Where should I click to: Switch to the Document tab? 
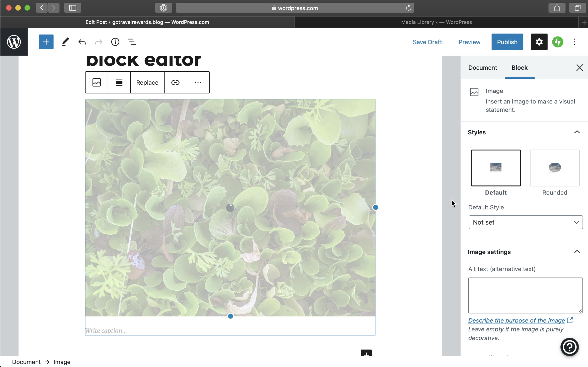pos(483,68)
